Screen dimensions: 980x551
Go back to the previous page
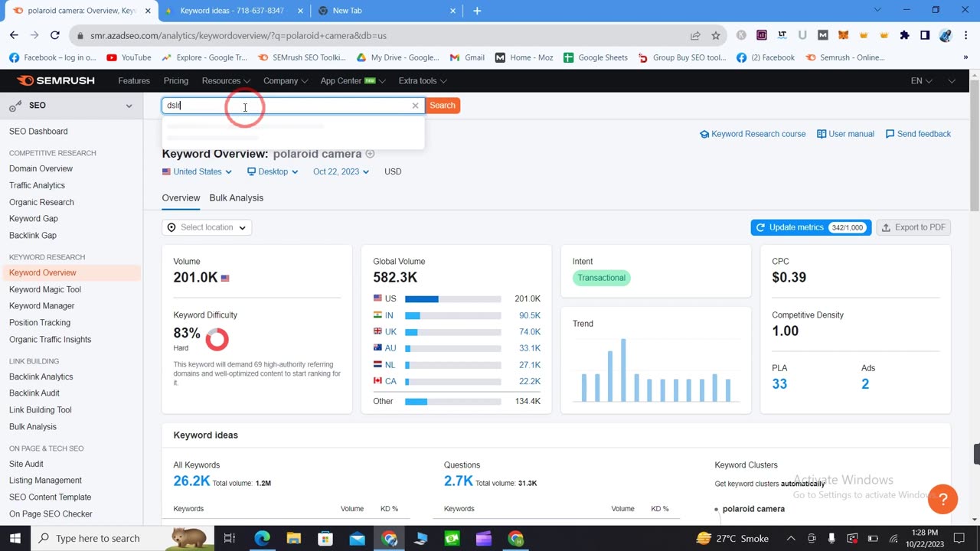(x=14, y=35)
